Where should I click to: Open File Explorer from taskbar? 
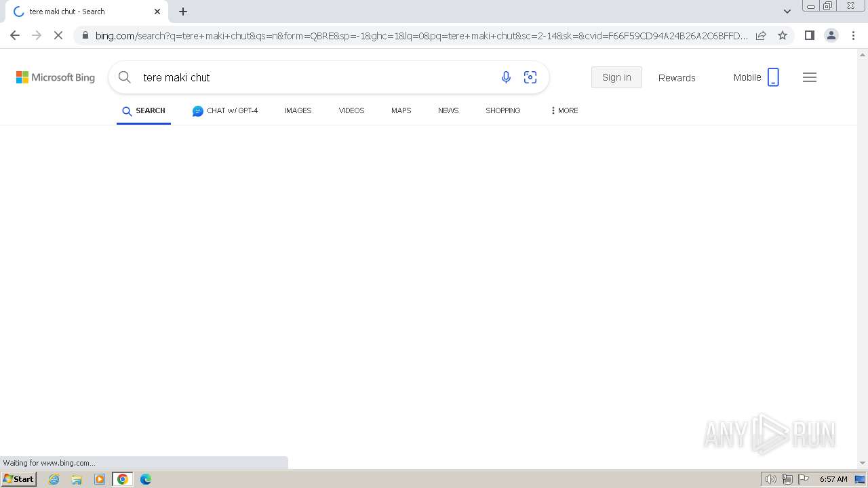[x=77, y=479]
